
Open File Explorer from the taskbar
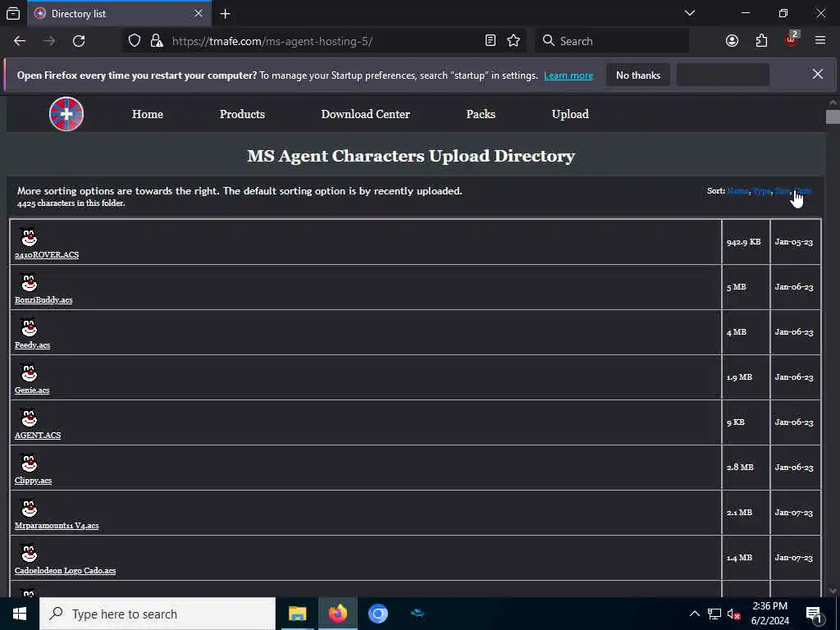pos(297,614)
